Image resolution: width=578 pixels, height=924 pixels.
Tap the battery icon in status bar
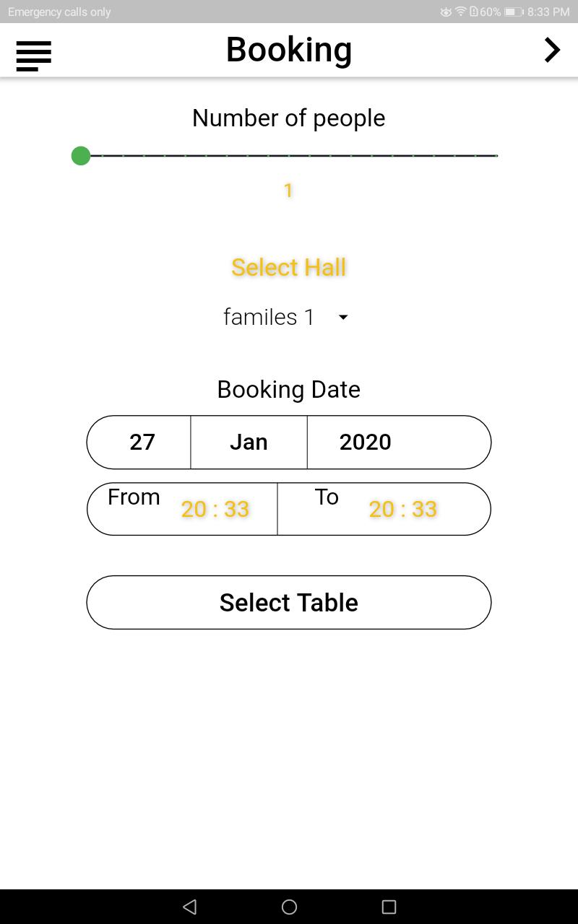pyautogui.click(x=514, y=12)
